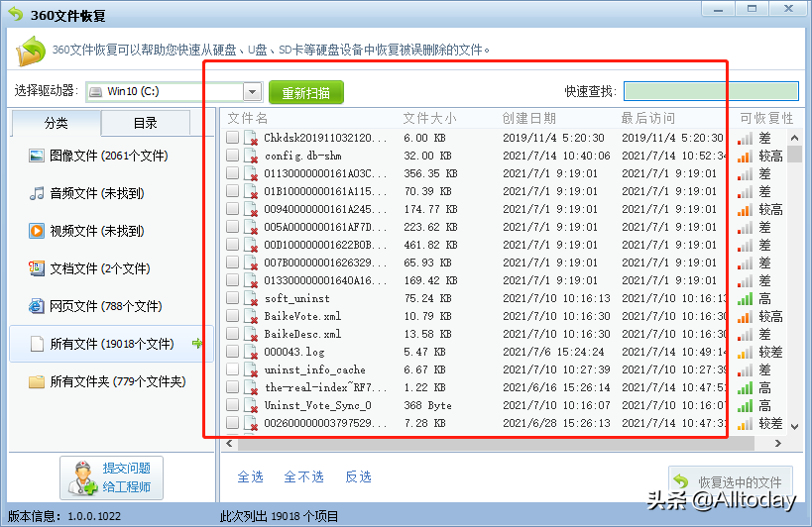This screenshot has height=527, width=812.
Task: Click the deleted file icon for Chkdsk201911032120
Action: point(251,138)
